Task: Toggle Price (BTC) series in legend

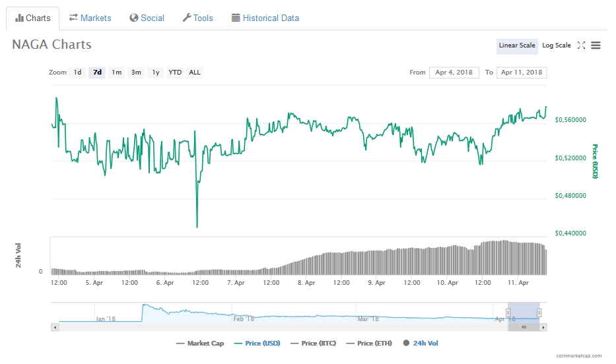Action: 314,343
